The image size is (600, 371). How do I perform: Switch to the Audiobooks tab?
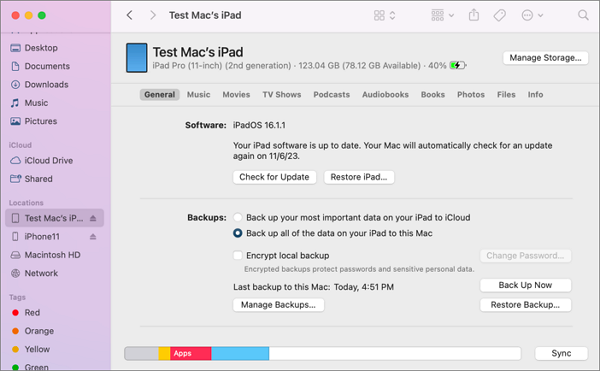385,94
